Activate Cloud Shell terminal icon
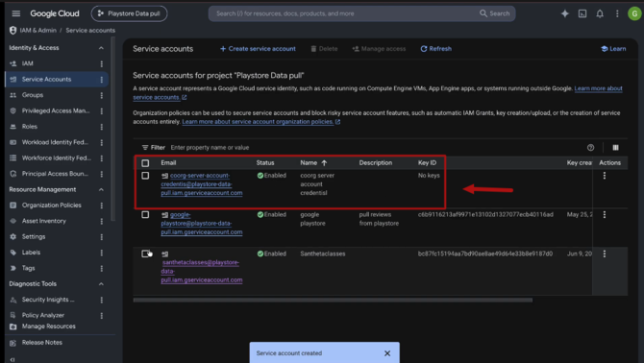 [582, 13]
